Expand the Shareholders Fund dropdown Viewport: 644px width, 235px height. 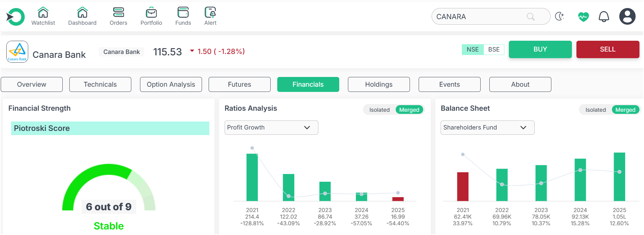tap(488, 127)
